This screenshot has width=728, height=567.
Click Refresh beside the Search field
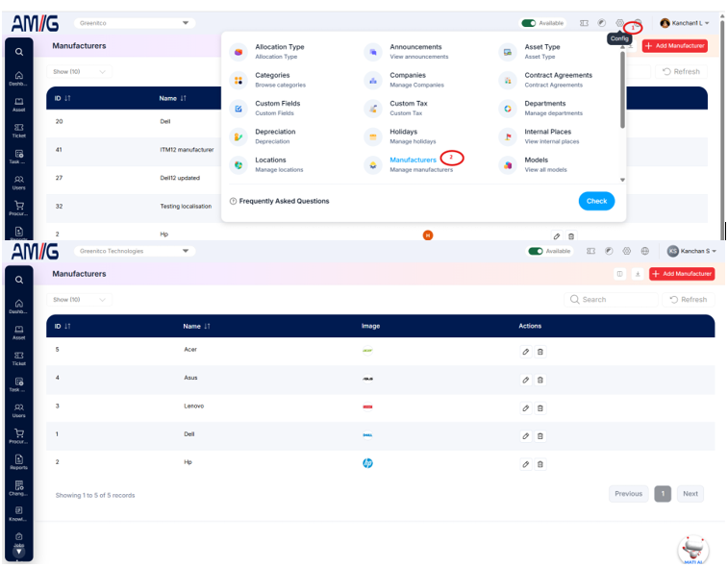coord(688,300)
